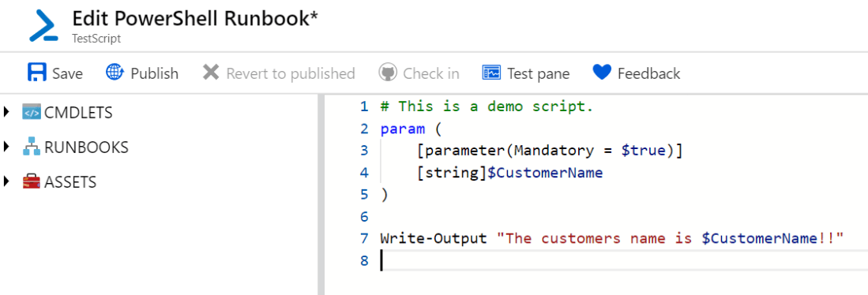
Task: Click the Publish globe icon
Action: (115, 73)
